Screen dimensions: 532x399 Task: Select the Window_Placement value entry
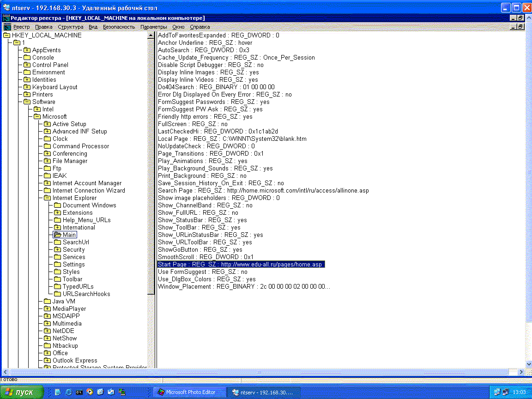point(244,287)
